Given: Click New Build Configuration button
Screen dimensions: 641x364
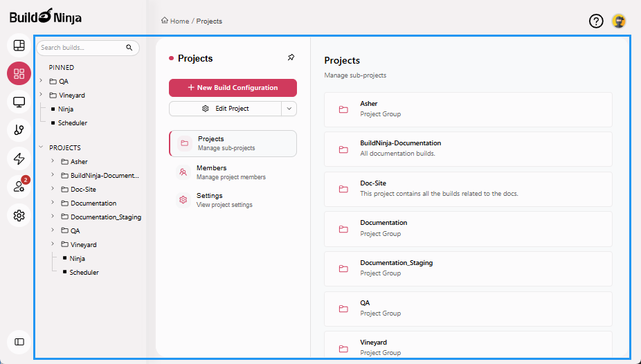Looking at the screenshot, I should 233,88.
